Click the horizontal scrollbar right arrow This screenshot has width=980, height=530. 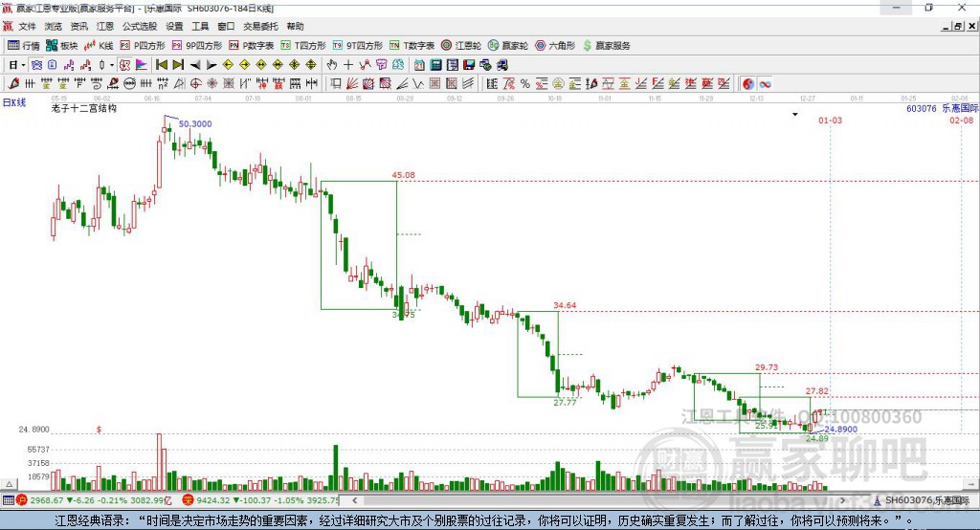pyautogui.click(x=842, y=500)
